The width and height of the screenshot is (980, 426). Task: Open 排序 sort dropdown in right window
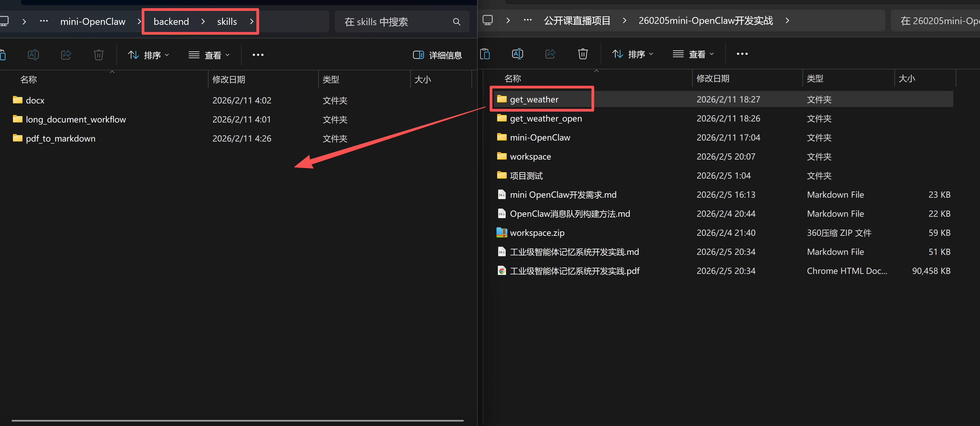click(x=633, y=54)
